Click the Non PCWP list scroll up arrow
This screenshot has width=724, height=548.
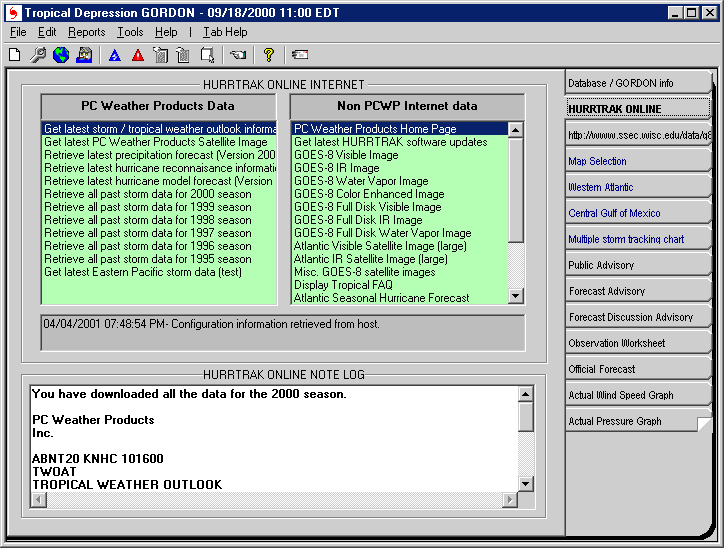515,130
